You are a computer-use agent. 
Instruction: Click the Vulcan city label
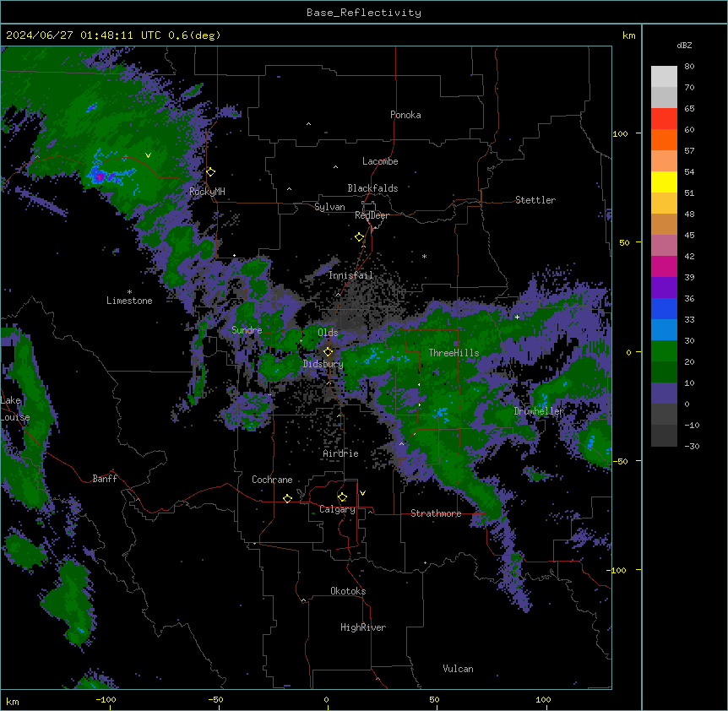[x=458, y=669]
